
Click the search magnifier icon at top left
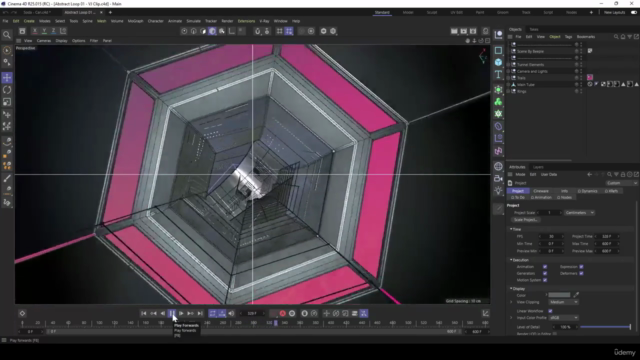[7, 35]
